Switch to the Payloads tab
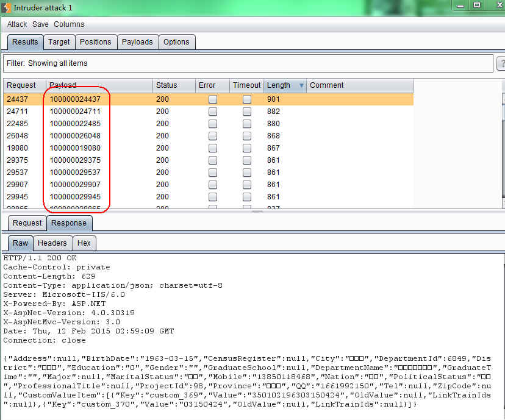505x420 pixels. 137,42
